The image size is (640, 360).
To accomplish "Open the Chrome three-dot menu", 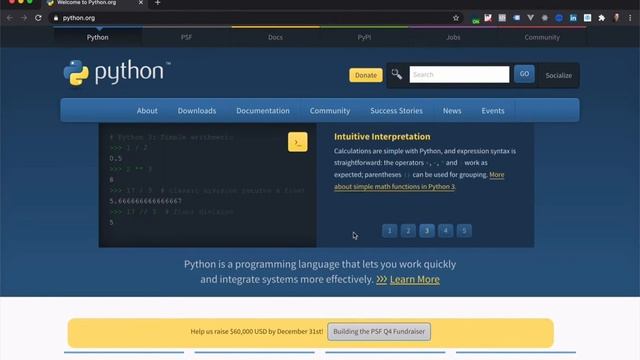I will point(630,18).
